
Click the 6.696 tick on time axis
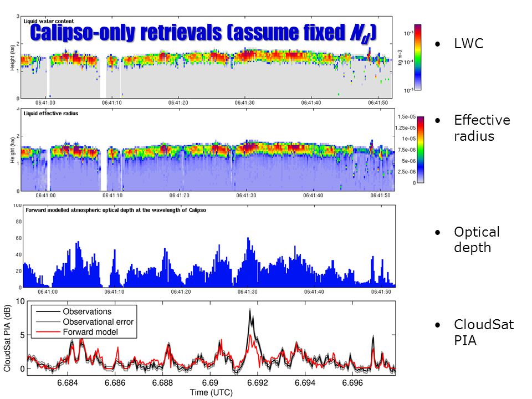(352, 383)
